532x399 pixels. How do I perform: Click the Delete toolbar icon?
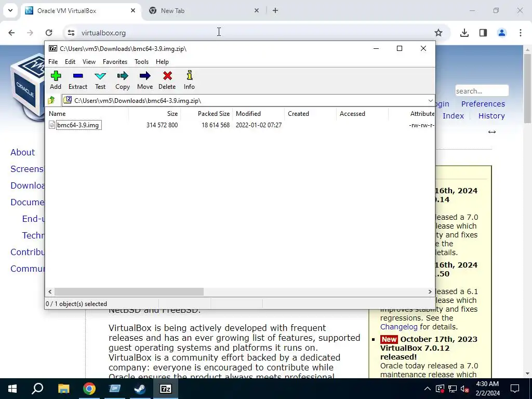(x=167, y=81)
